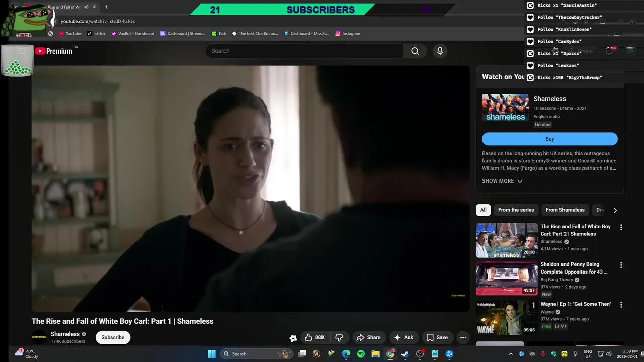
Task: Open the more actions ellipsis under video
Action: pos(463,337)
